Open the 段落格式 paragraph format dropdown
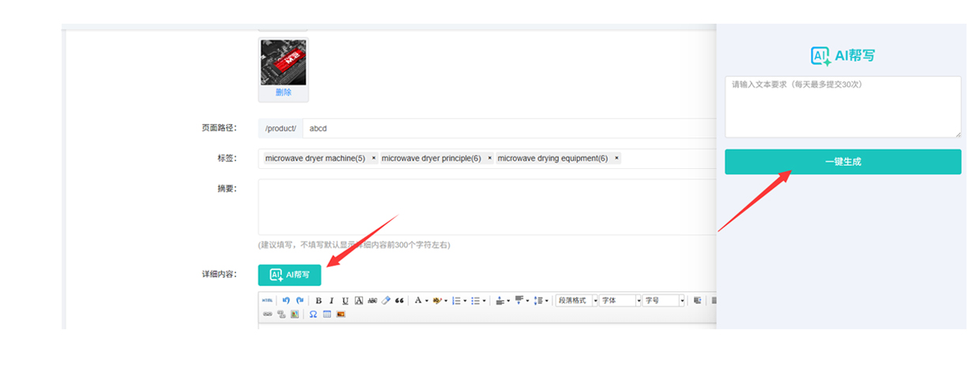Screen dimensions: 980x379 pyautogui.click(x=577, y=301)
